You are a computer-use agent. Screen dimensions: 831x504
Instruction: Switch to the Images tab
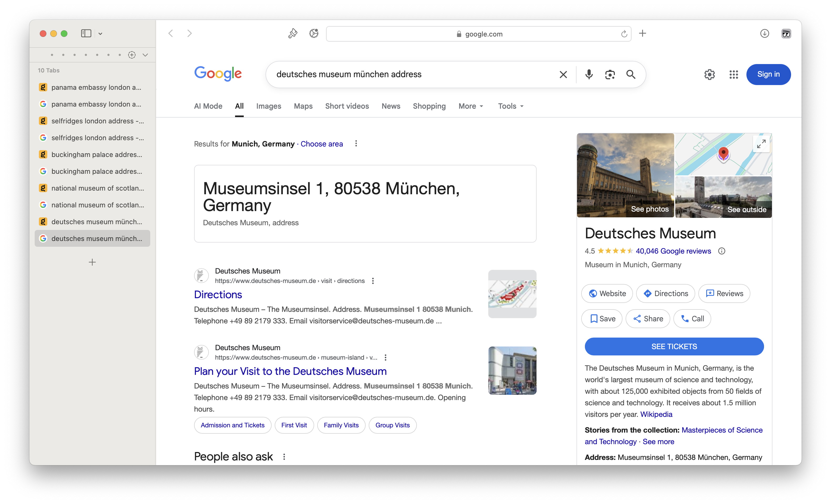[268, 106]
